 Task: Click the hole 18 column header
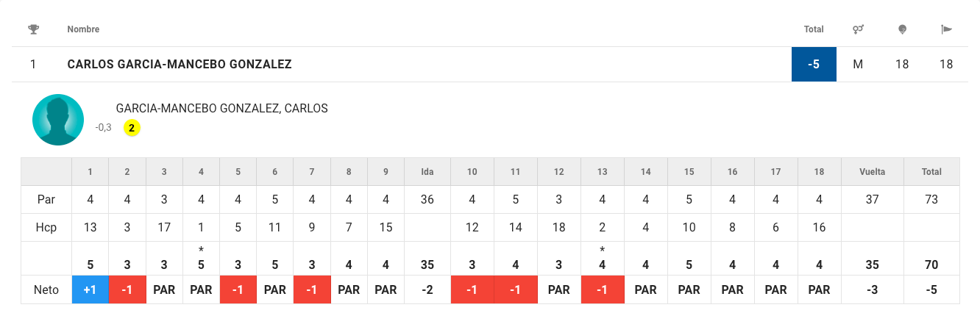(820, 172)
